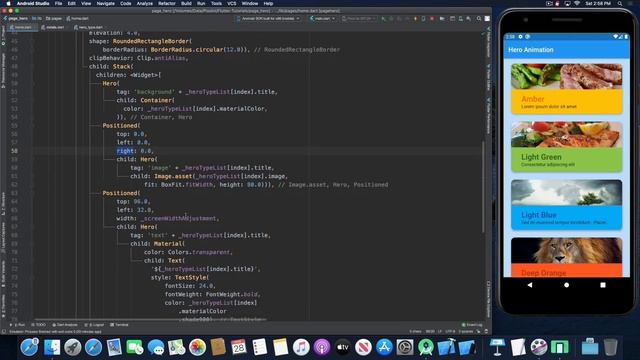Open the Structure side tab

coord(3,204)
